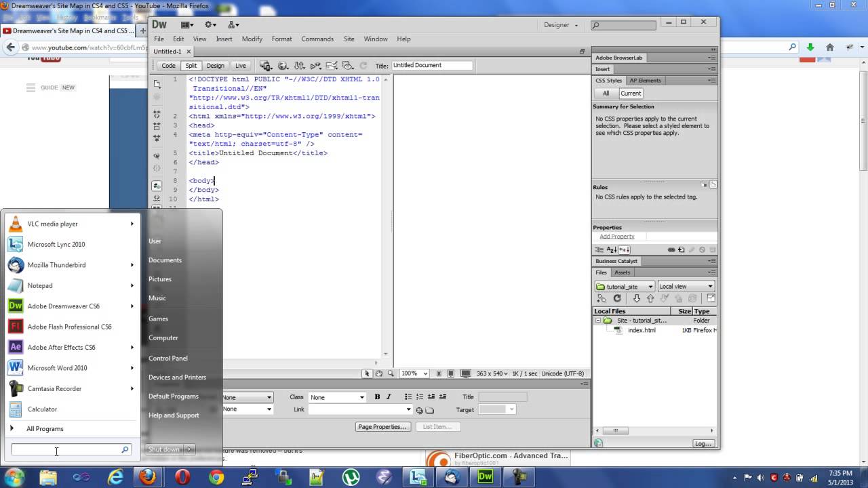Image resolution: width=868 pixels, height=488 pixels.
Task: Open the Site management icon menu
Action: click(x=233, y=24)
